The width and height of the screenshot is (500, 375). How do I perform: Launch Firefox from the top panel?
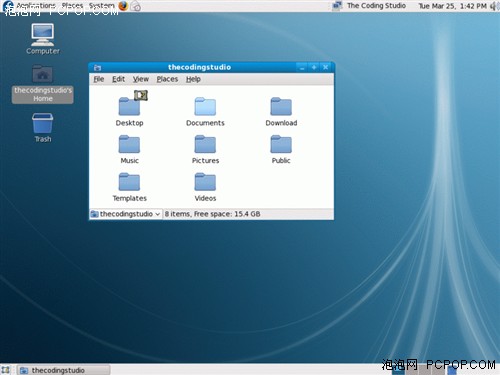pos(123,6)
